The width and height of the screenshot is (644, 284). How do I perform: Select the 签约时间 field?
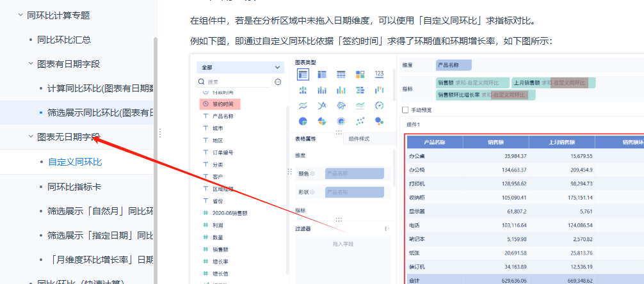click(x=220, y=104)
